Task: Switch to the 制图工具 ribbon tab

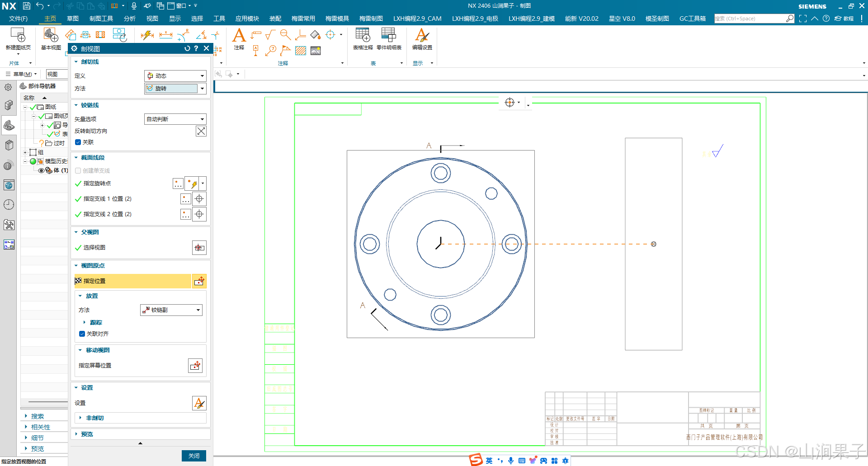Action: pos(101,19)
